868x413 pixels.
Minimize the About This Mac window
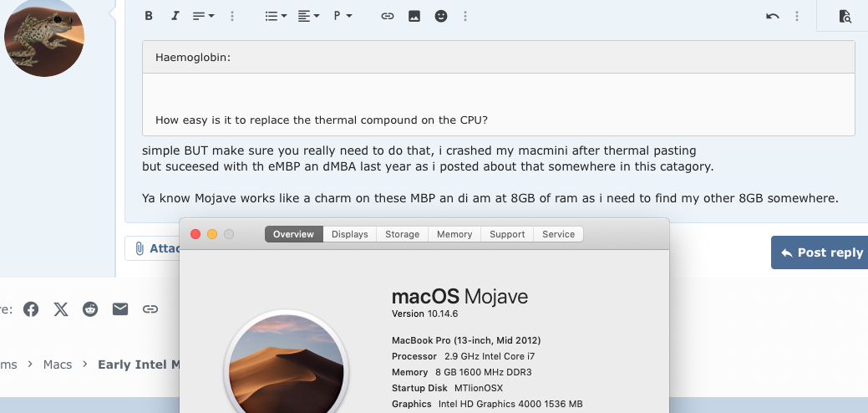click(x=212, y=234)
